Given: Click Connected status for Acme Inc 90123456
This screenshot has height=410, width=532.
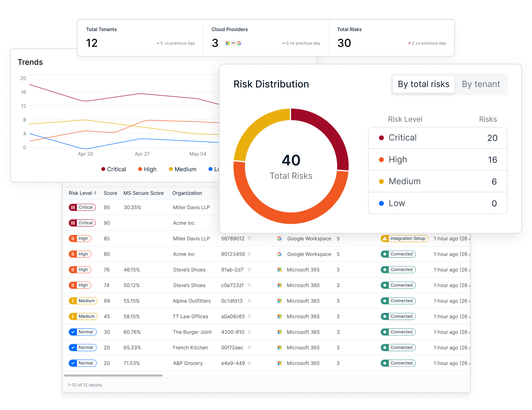Looking at the screenshot, I should pos(398,254).
